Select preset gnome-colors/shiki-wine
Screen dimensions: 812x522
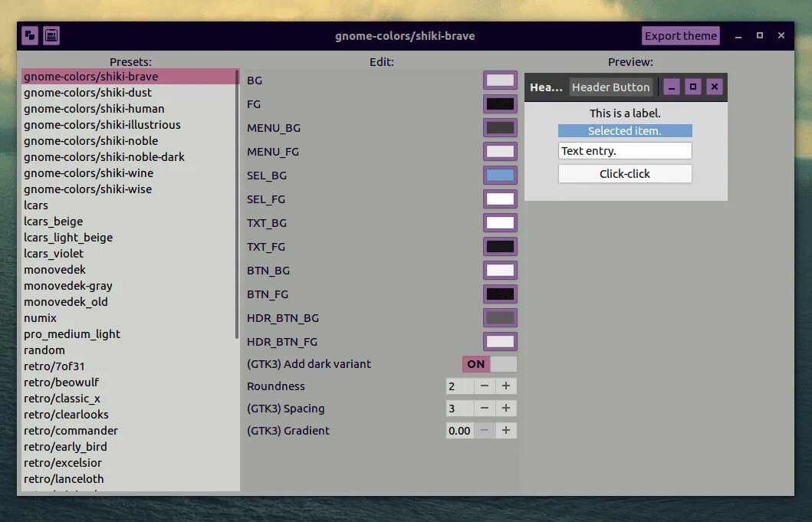[x=129, y=173]
